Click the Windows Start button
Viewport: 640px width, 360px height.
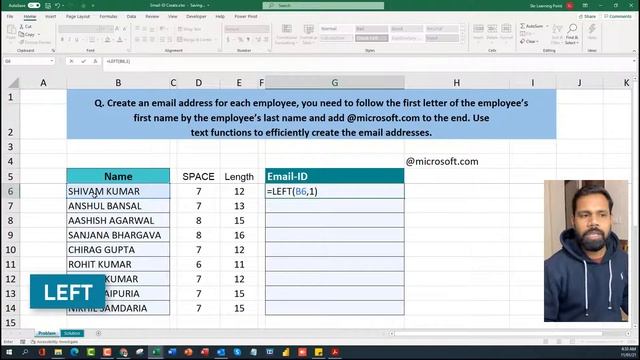(x=8, y=352)
